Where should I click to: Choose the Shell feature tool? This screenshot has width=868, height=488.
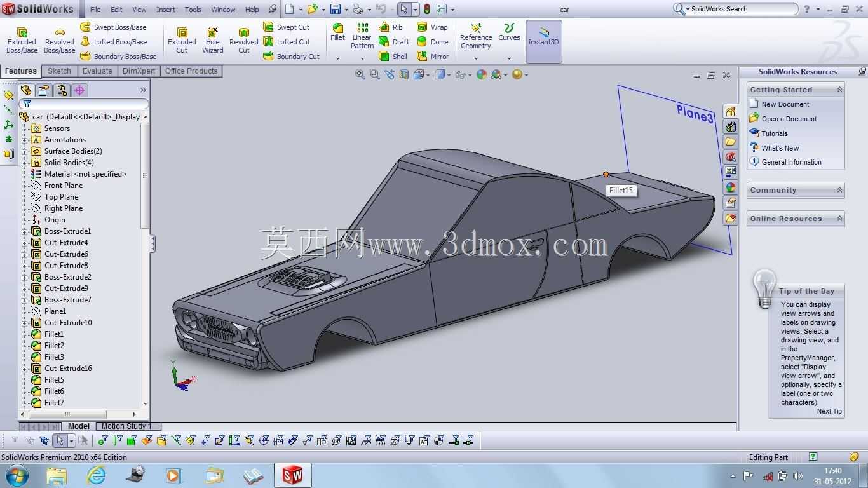click(393, 57)
